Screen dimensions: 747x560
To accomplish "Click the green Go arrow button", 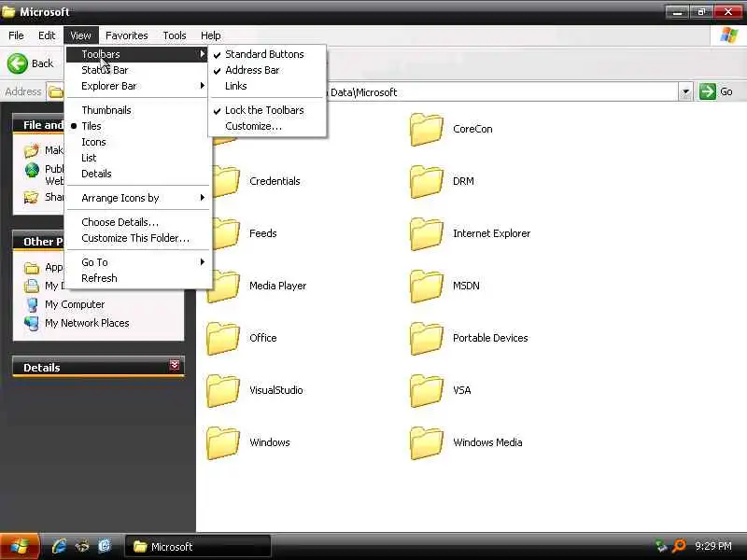I will pyautogui.click(x=708, y=91).
